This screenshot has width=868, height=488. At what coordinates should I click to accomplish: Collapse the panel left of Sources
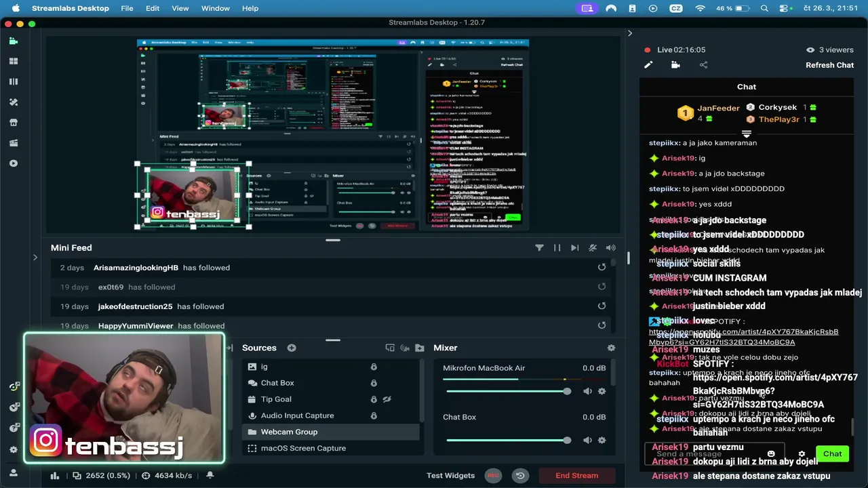click(x=229, y=348)
